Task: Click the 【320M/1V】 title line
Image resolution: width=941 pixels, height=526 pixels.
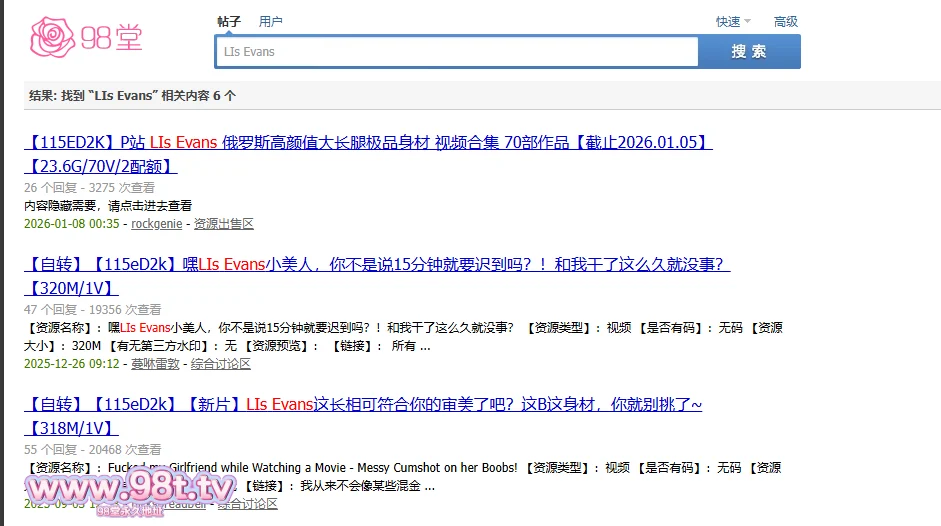Action: [72, 288]
